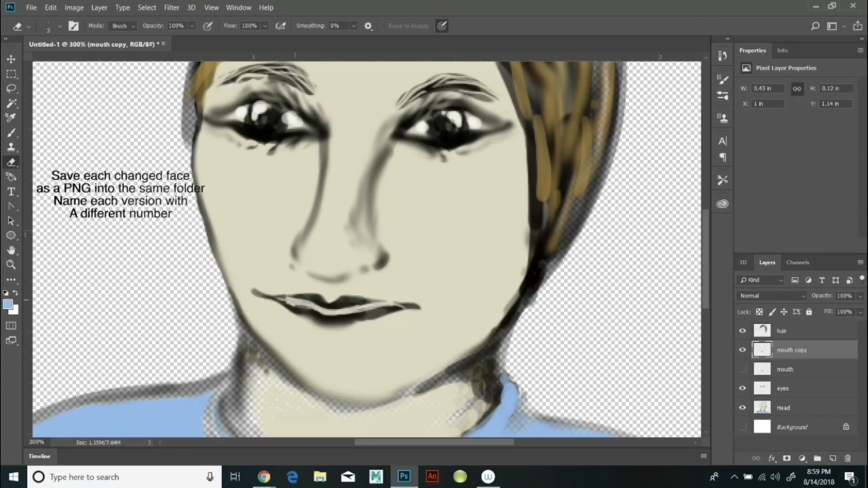
Task: Hide the hair layer
Action: point(742,331)
